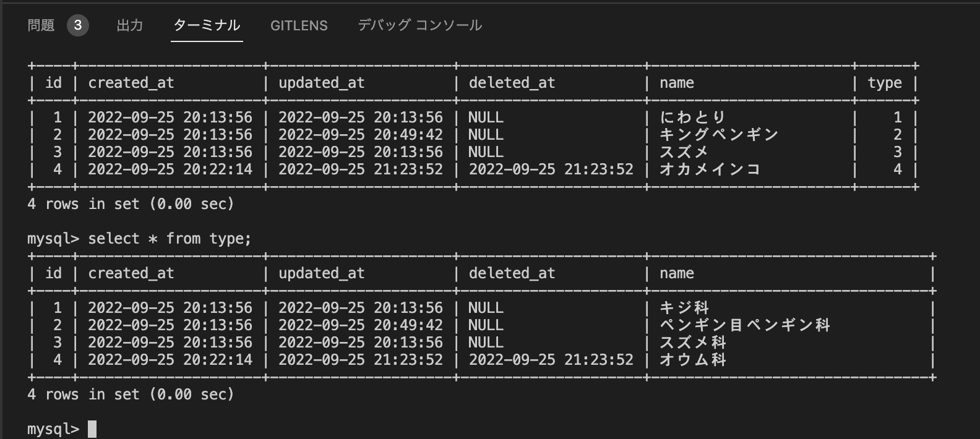Select the first 4 rows in set message
This screenshot has height=439, width=980.
coord(131,203)
